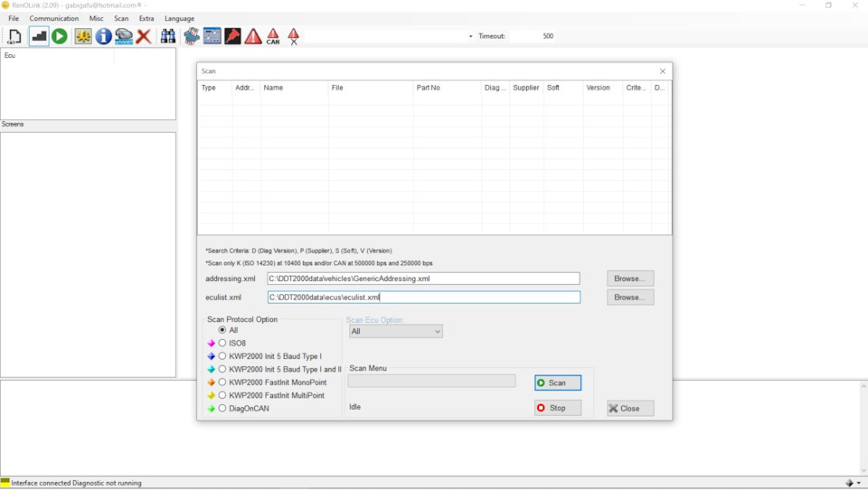Sort by the Part No column header
868x491 pixels.
click(448, 88)
